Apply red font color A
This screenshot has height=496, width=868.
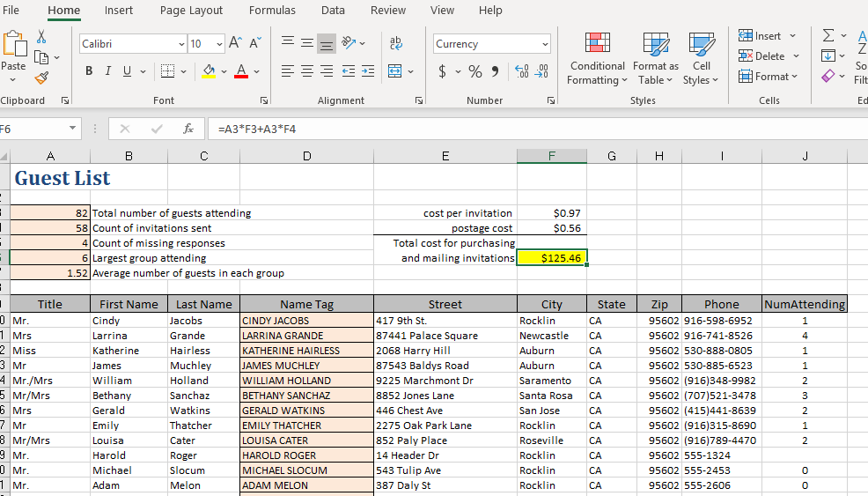(241, 71)
